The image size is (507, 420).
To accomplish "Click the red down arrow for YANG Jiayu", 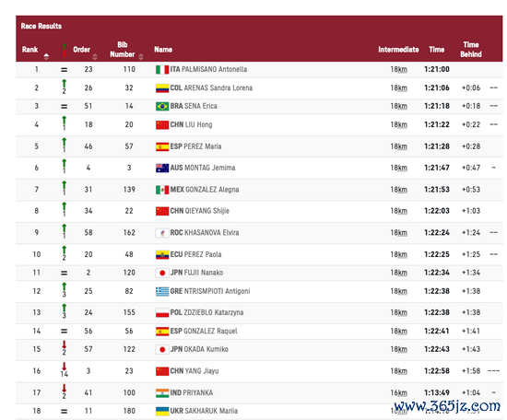I will coord(64,367).
